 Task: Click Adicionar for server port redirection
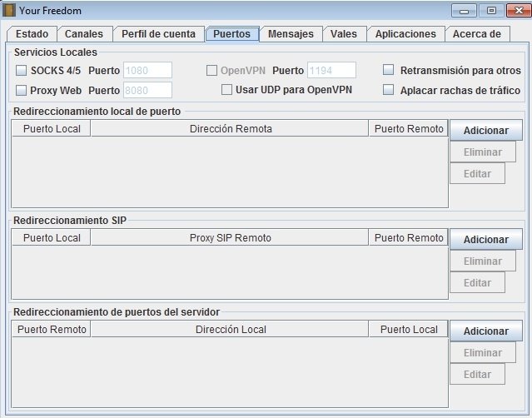pos(486,331)
